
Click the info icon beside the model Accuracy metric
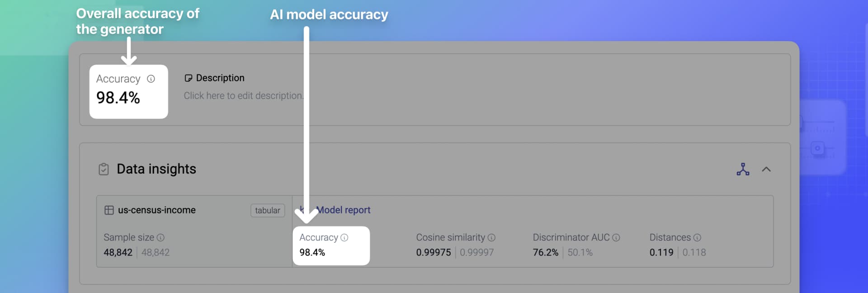click(x=344, y=237)
